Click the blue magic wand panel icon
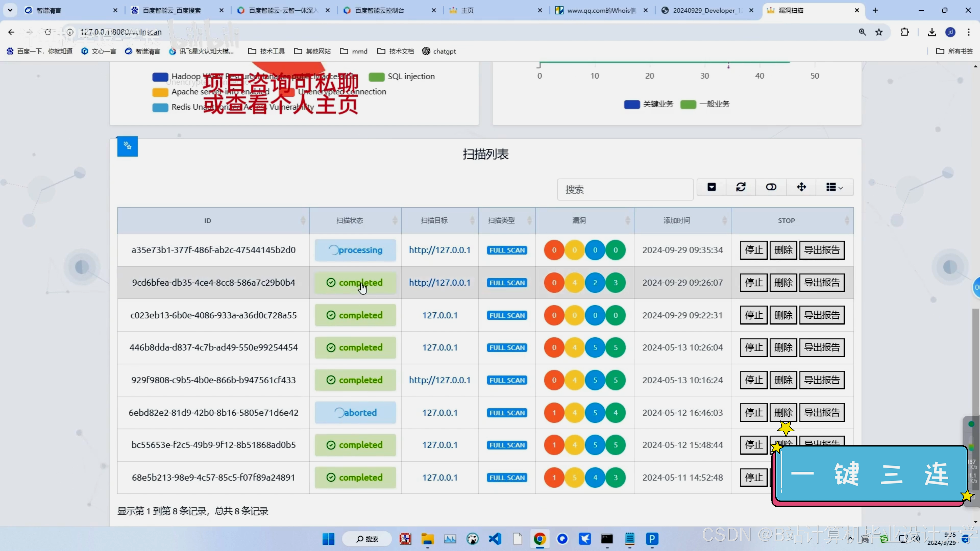 (127, 146)
